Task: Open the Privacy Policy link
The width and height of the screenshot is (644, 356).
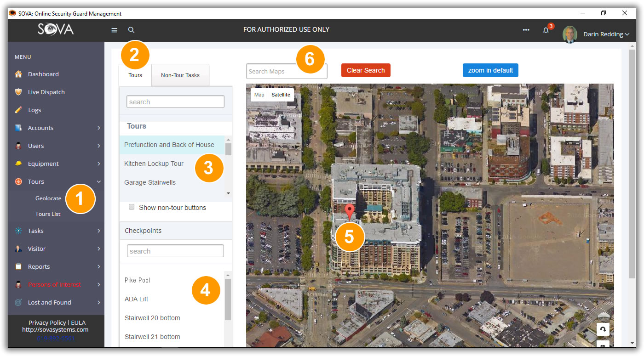Action: (47, 322)
